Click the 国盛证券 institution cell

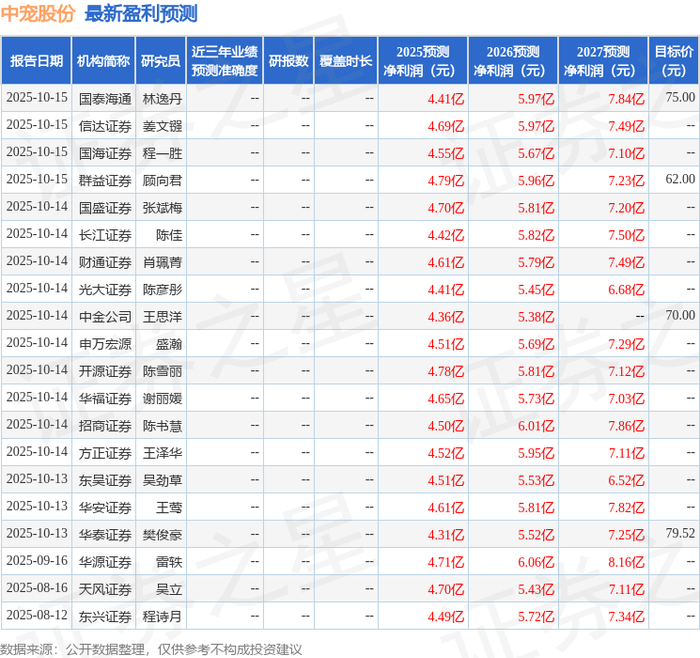(x=105, y=208)
